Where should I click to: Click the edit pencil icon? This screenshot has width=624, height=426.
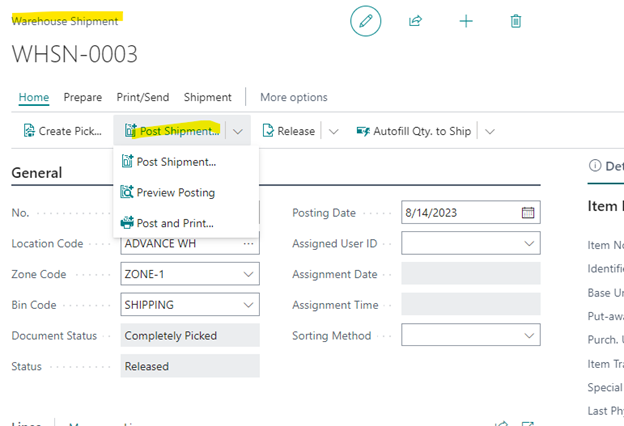click(x=365, y=21)
